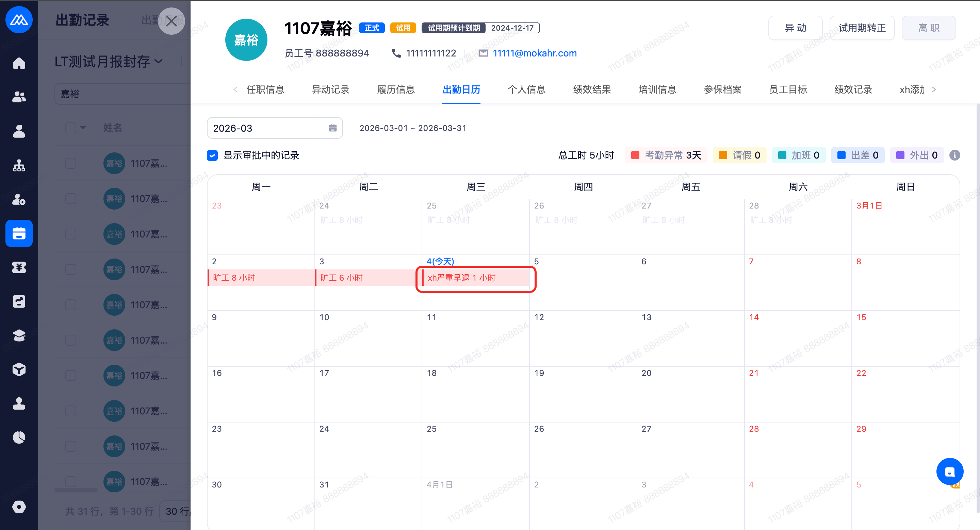Open the 11111@mokahr.com email link

point(534,53)
